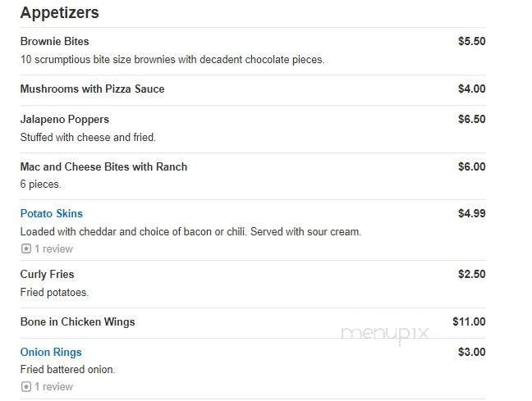Click review star icon under Onion Rings
Viewport: 532px width, 401px height.
pos(25,386)
